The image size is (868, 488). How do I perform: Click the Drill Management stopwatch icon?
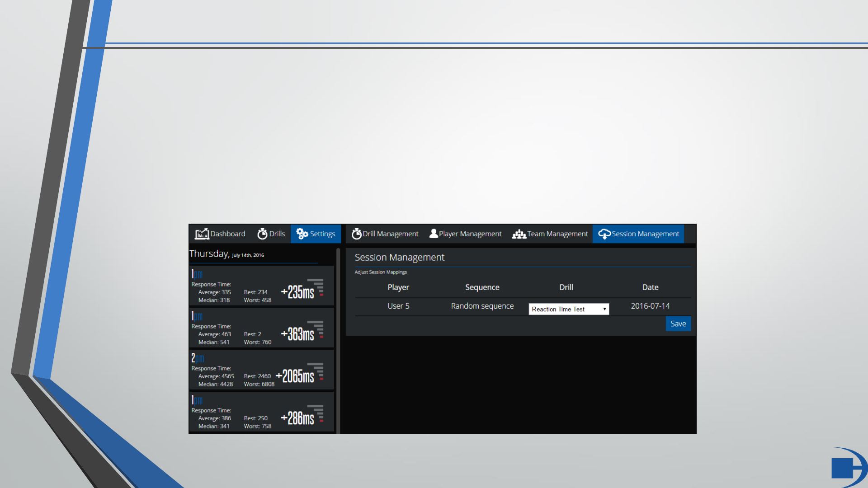tap(356, 234)
